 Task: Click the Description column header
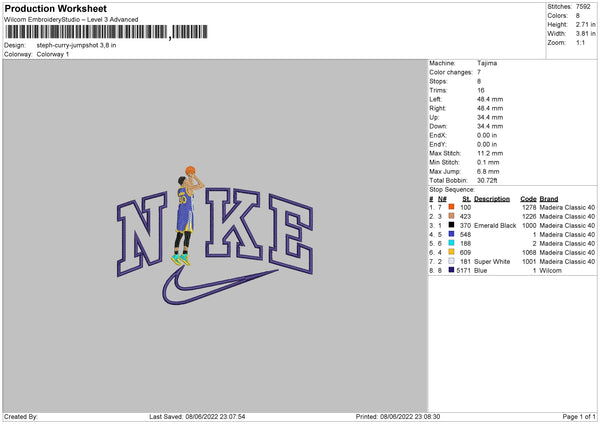tap(492, 199)
